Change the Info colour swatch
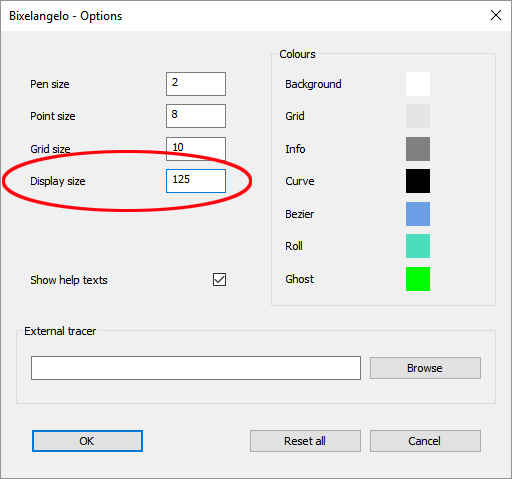 pyautogui.click(x=418, y=149)
